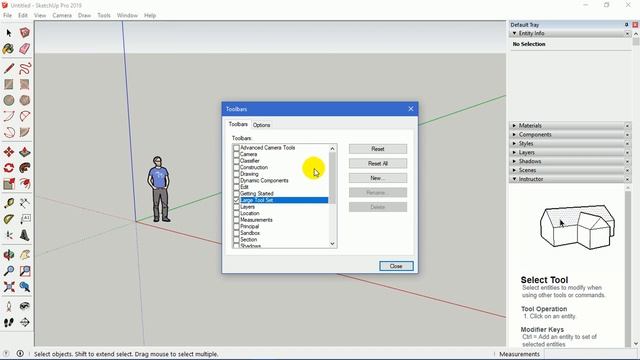
Task: Choose the Protractor tool
Action: pos(9,219)
